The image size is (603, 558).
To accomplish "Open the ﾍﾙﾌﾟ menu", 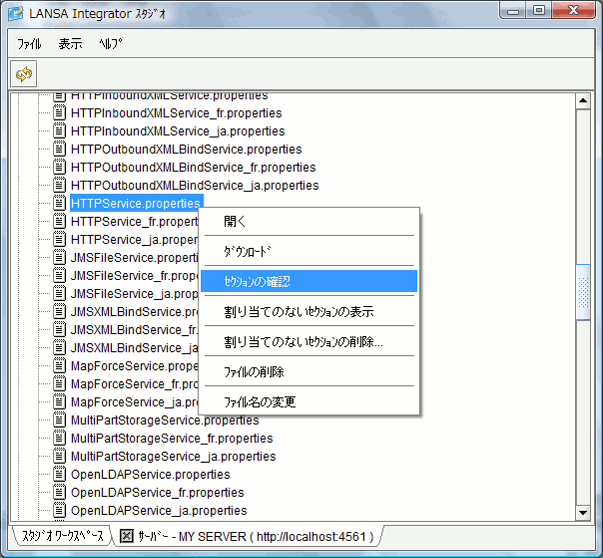I will click(110, 44).
